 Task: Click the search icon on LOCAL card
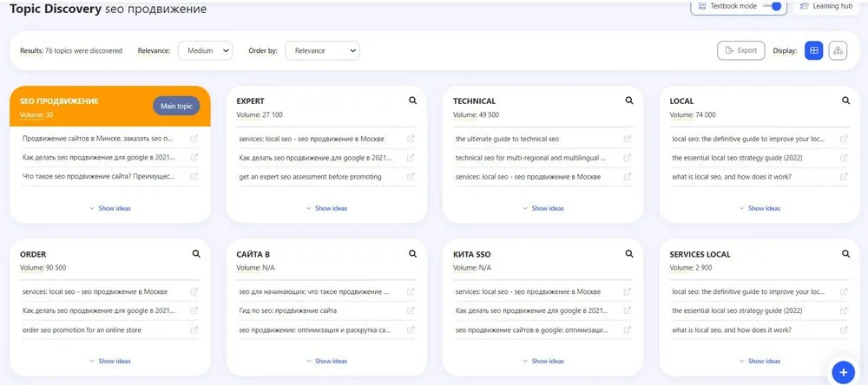[x=845, y=101]
